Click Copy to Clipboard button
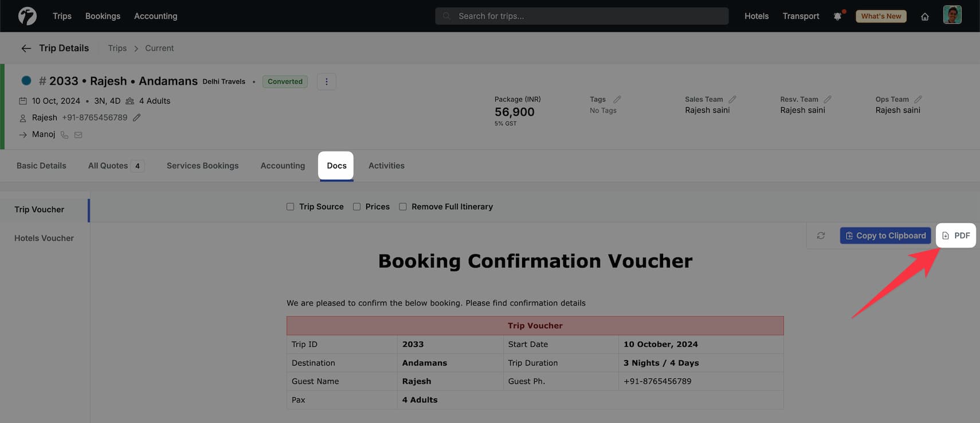Viewport: 980px width, 423px height. point(885,236)
